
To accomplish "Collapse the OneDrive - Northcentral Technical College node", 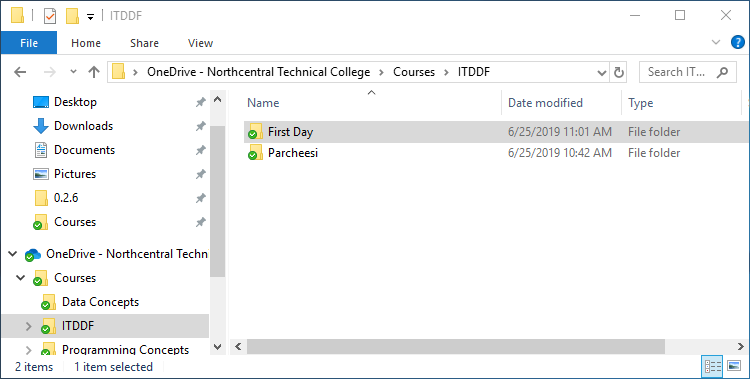I will 12,254.
